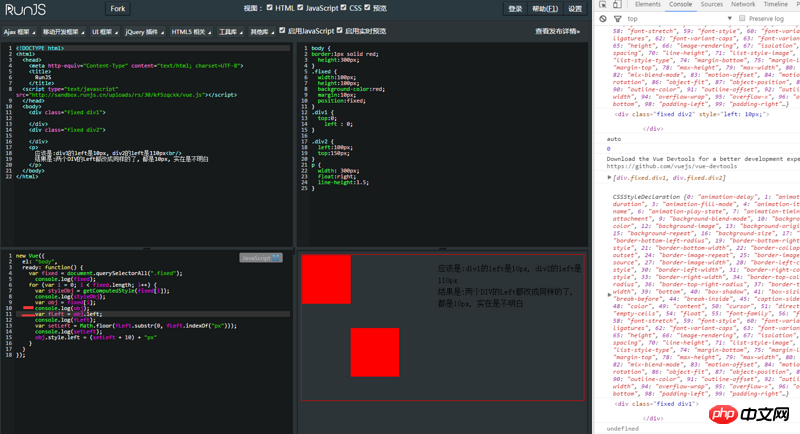Click the inspect element picker icon
This screenshot has height=434, width=800.
tap(600, 5)
